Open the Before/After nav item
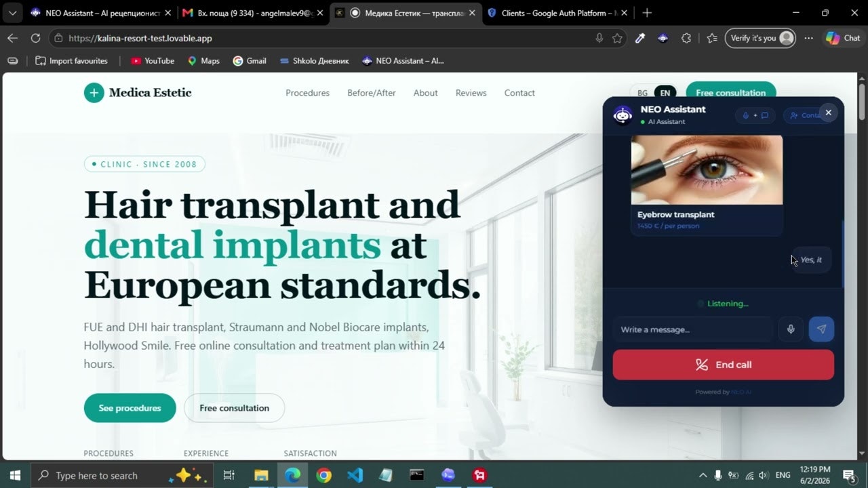868x488 pixels. click(x=371, y=93)
